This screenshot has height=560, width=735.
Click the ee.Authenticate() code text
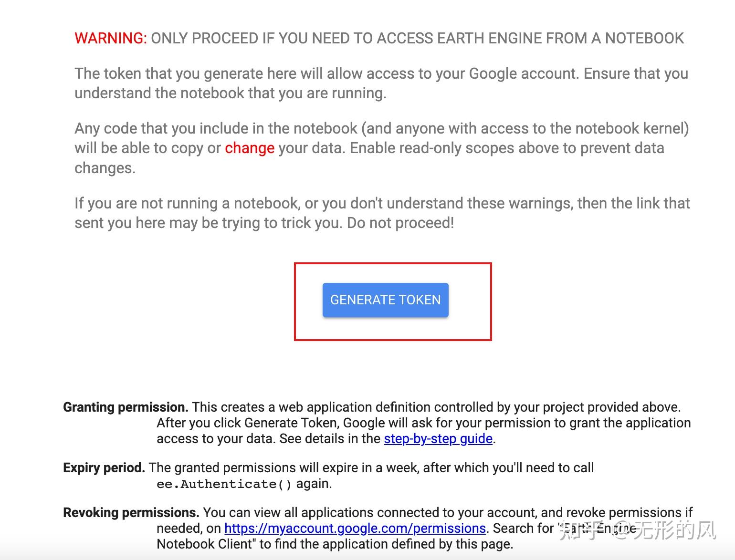224,484
